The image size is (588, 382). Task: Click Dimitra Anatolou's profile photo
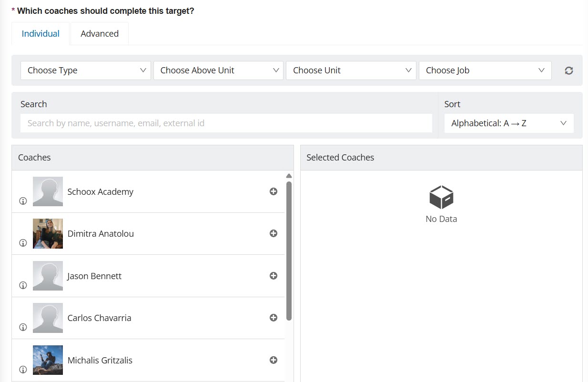tap(48, 233)
